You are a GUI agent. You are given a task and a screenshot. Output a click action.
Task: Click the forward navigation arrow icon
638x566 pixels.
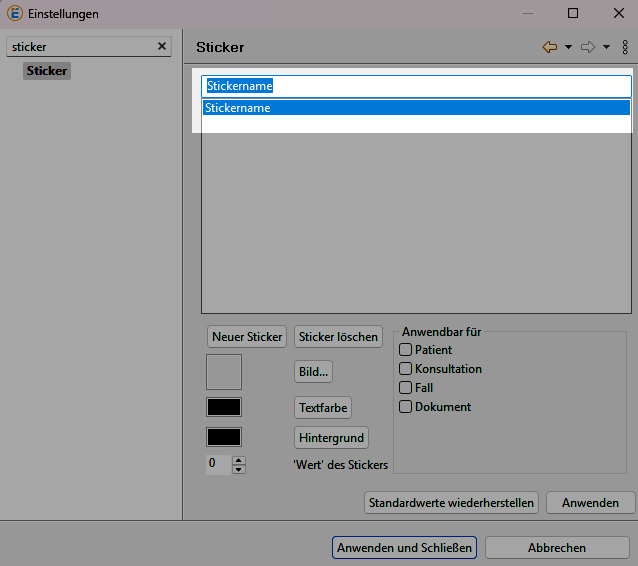pos(588,47)
